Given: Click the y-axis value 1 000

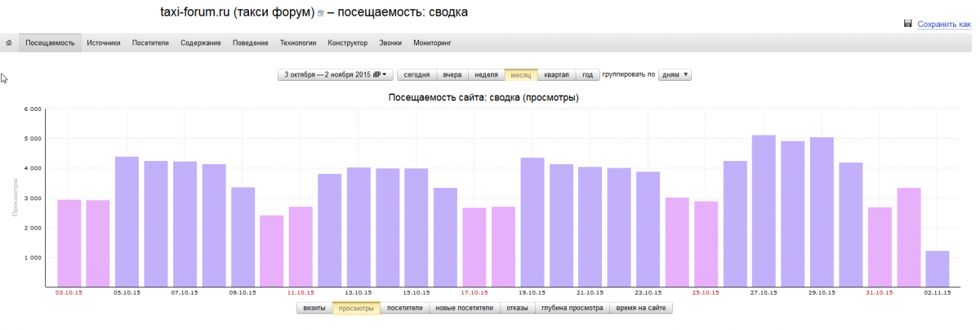Looking at the screenshot, I should point(33,257).
